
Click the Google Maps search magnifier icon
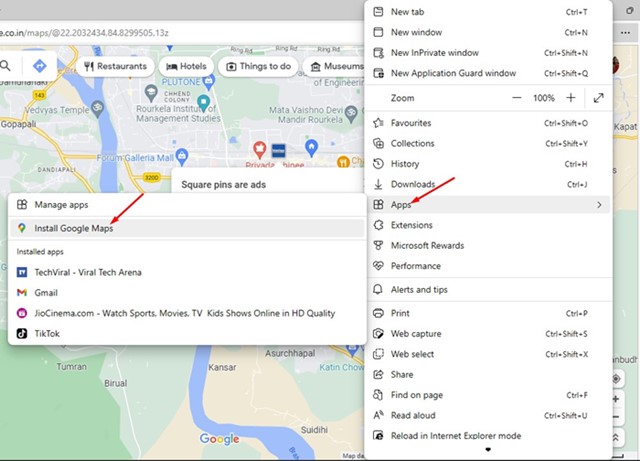pyautogui.click(x=5, y=65)
